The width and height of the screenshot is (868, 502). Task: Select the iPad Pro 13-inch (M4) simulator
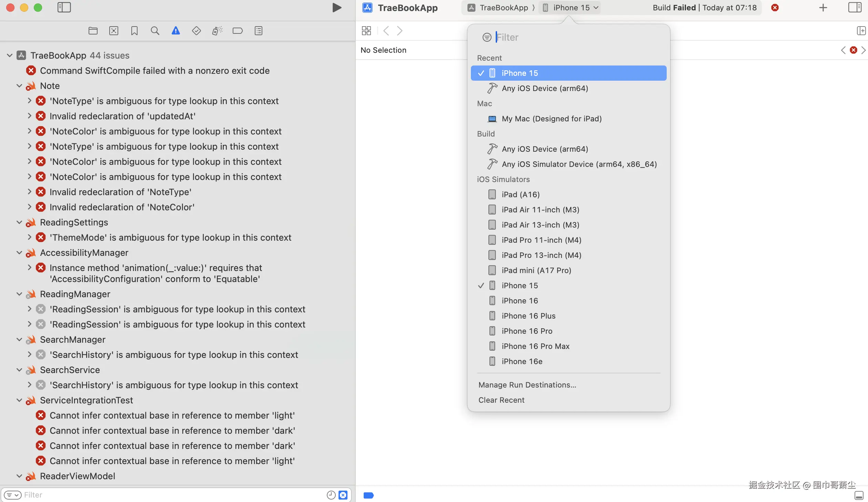(x=568, y=255)
